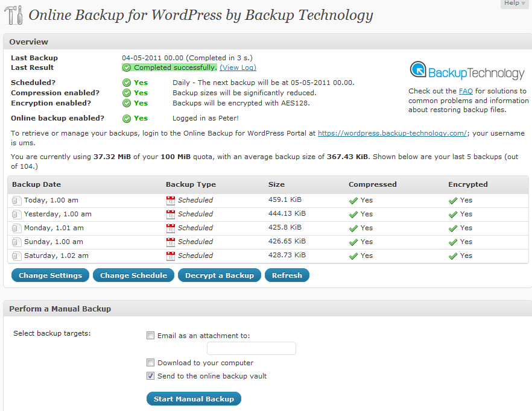Start Manual Backup now
The height and width of the screenshot is (411, 532).
194,399
